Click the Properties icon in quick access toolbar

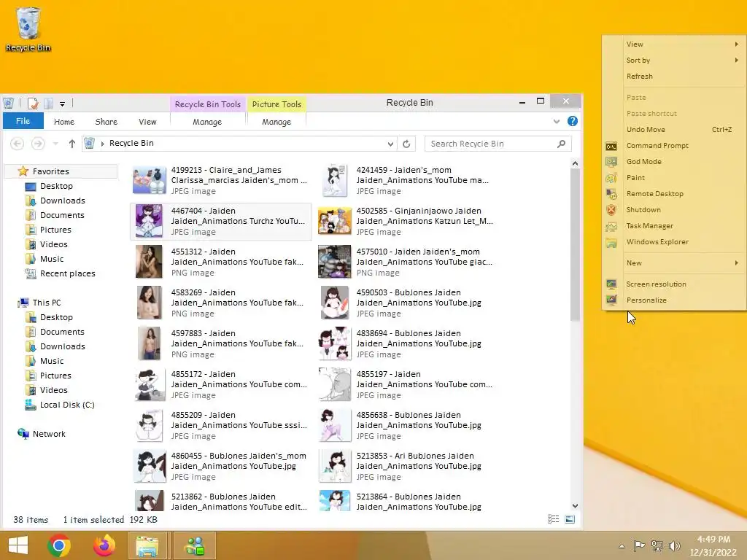pos(33,104)
